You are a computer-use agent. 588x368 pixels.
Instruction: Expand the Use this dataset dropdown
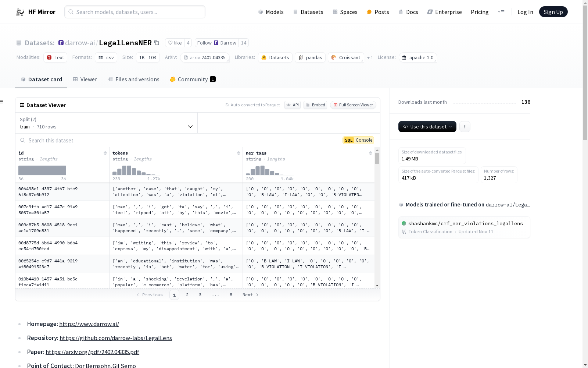click(427, 127)
